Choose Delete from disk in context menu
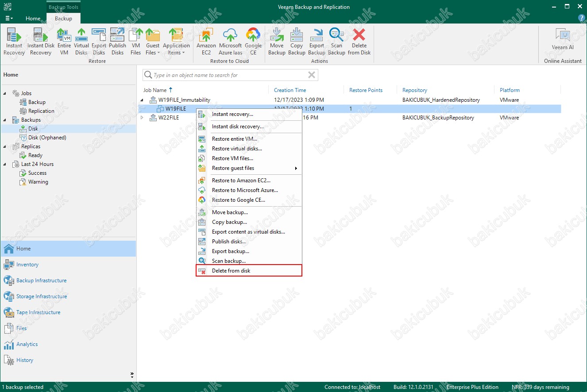 coord(249,271)
